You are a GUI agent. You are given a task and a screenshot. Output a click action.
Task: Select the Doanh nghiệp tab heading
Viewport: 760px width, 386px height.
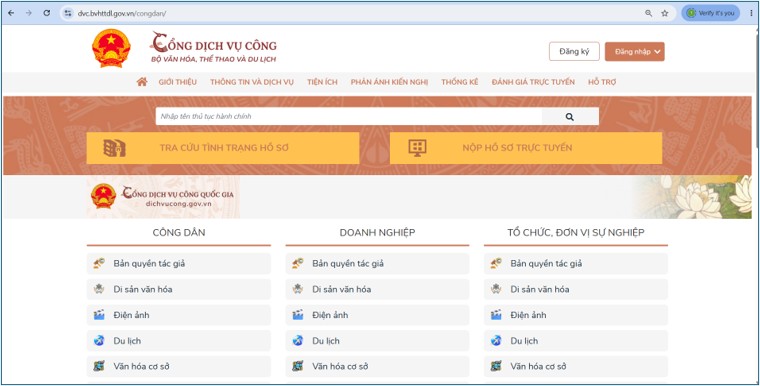point(377,232)
